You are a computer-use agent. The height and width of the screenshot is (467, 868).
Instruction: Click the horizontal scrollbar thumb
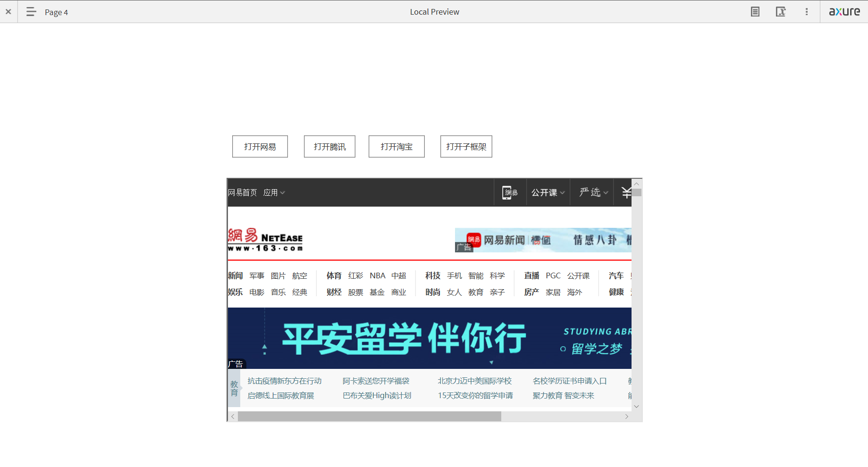coord(370,417)
